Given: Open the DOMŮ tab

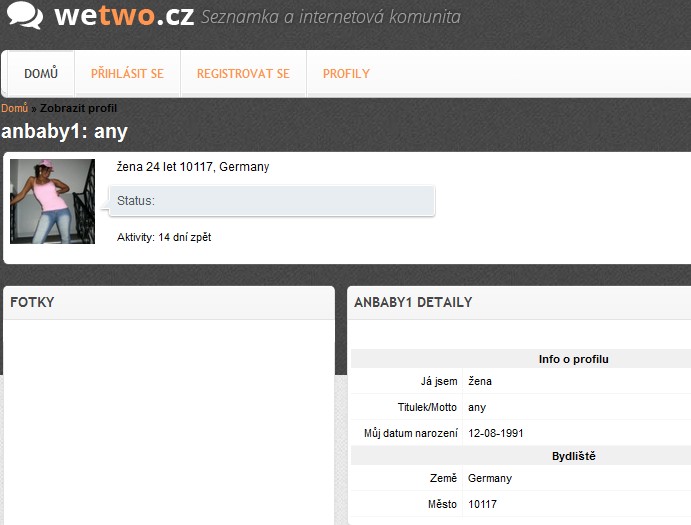Looking at the screenshot, I should tap(41, 74).
